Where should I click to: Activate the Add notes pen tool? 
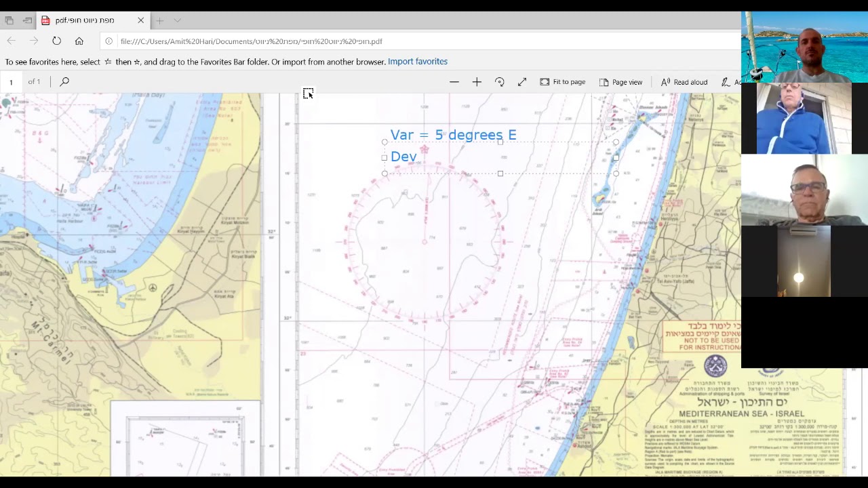730,82
